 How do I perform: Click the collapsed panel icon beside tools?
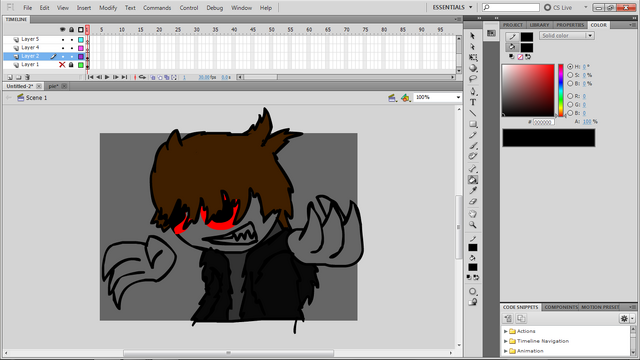[x=491, y=33]
